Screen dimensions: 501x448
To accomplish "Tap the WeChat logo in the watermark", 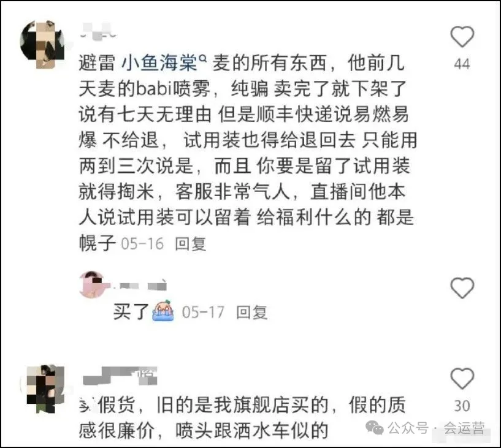I will (375, 428).
